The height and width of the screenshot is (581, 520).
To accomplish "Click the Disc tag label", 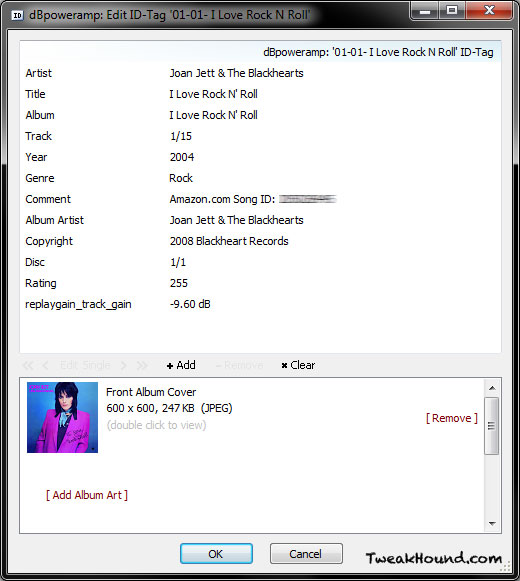I will [x=35, y=262].
